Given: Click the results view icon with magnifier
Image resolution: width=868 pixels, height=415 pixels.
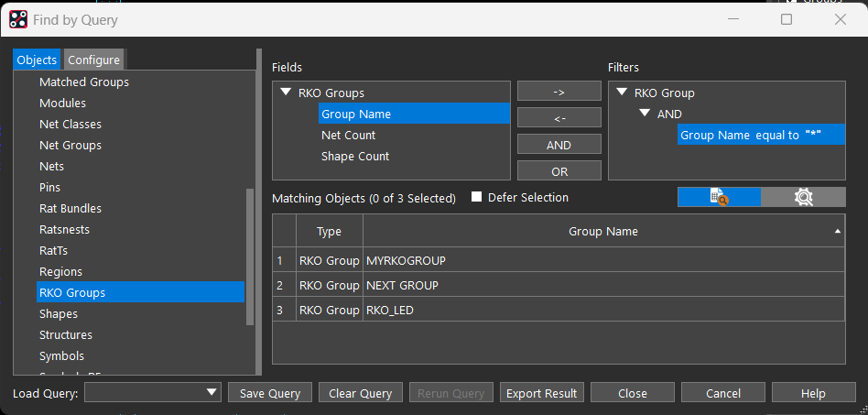Looking at the screenshot, I should (719, 197).
